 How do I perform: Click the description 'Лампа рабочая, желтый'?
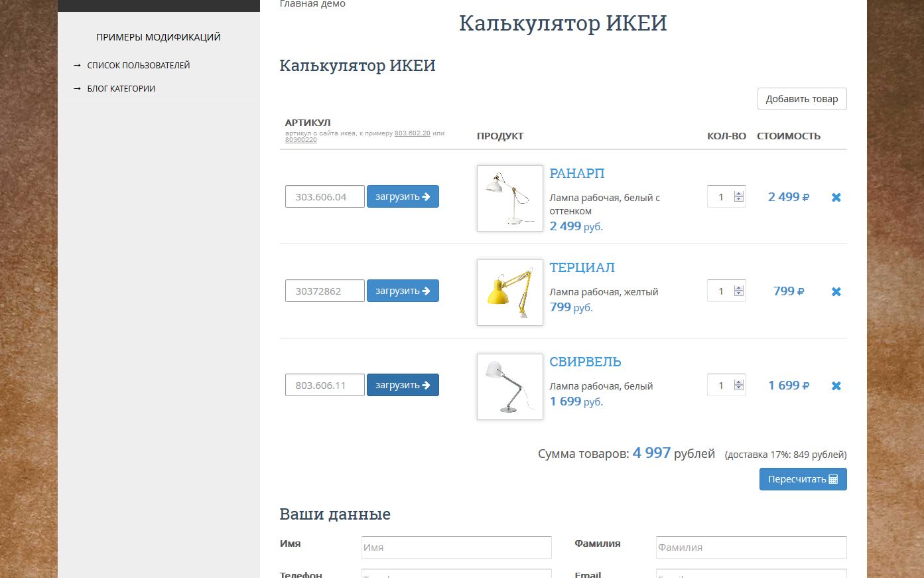click(604, 292)
